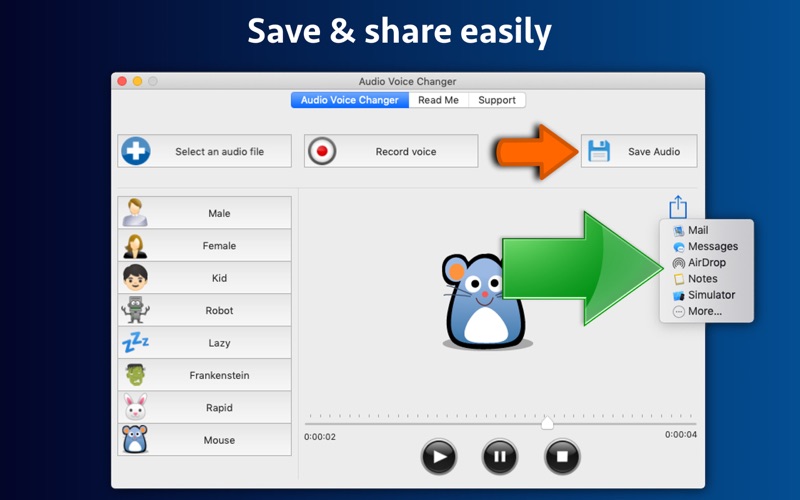
Task: Apply the Mouse voice effect label
Action: (x=219, y=440)
